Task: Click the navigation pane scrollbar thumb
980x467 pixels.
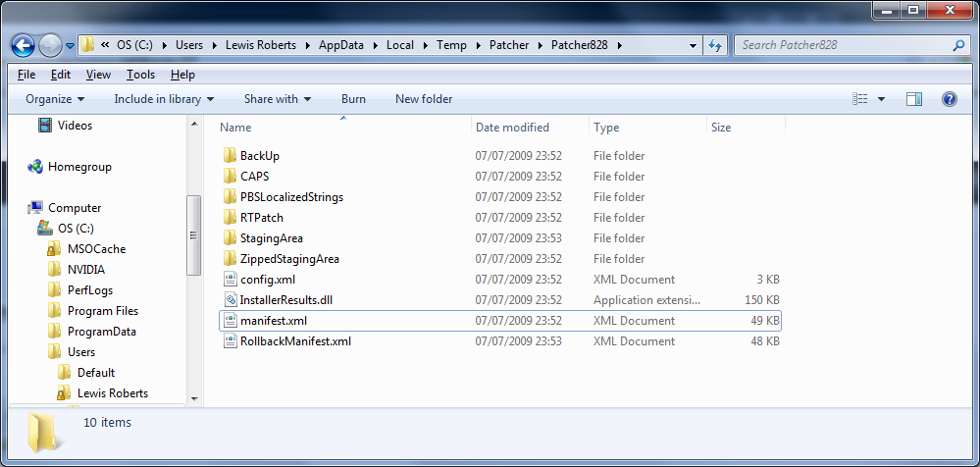Action: click(194, 235)
